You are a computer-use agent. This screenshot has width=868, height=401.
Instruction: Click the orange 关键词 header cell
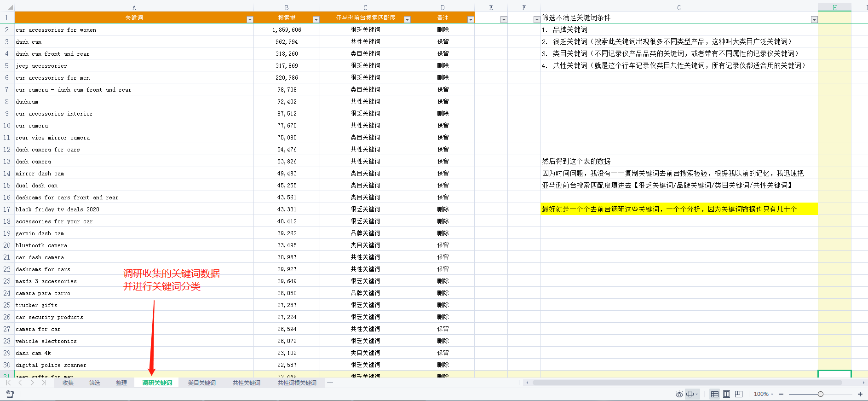[134, 17]
